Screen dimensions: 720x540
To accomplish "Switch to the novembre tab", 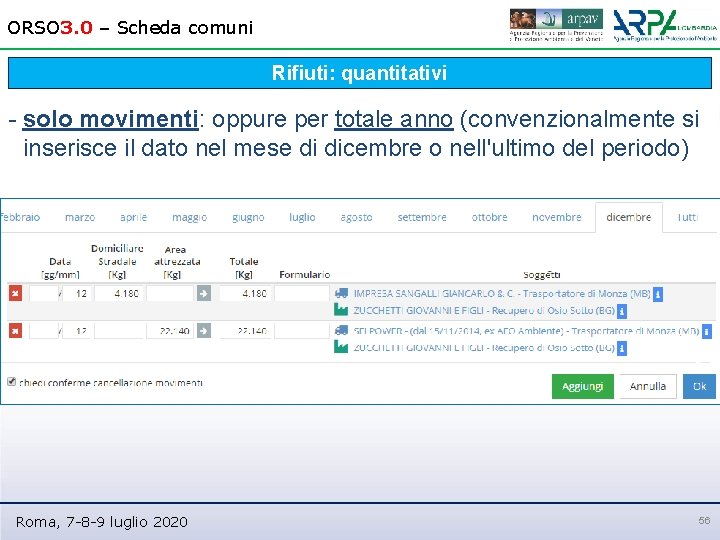I will tap(557, 217).
